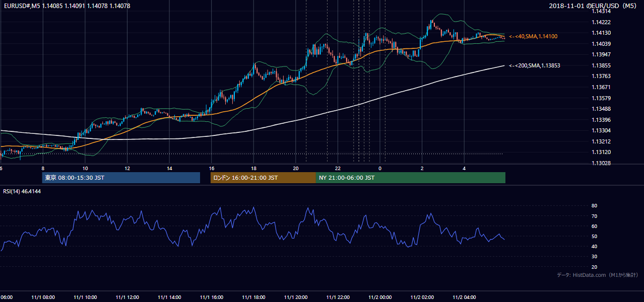Click price axis value 1.13855
The image size is (644, 302).
pos(601,65)
